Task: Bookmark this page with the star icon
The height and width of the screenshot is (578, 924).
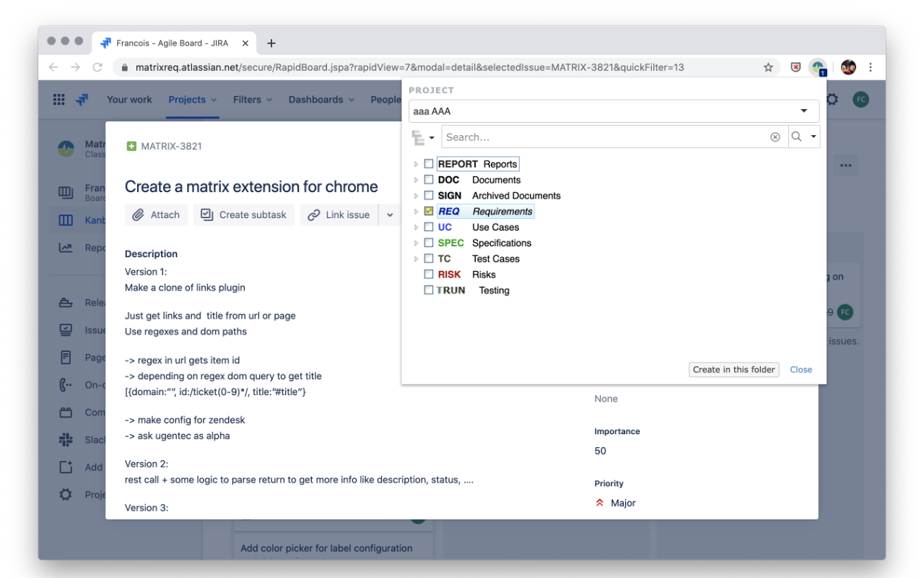Action: coord(768,67)
